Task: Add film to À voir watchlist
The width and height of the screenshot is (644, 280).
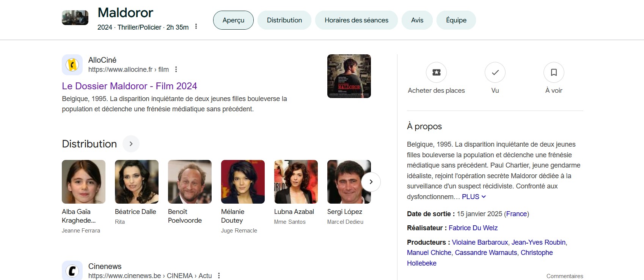Action: [554, 72]
